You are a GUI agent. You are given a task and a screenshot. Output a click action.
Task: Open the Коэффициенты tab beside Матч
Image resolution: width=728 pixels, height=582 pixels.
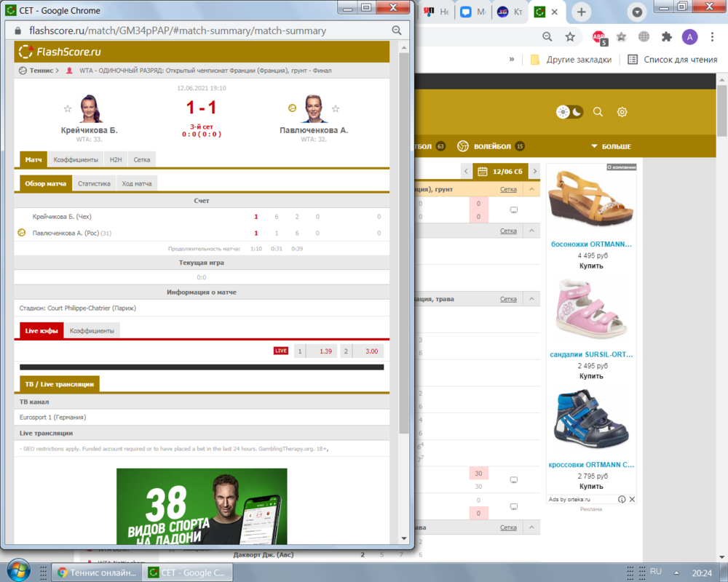click(76, 159)
